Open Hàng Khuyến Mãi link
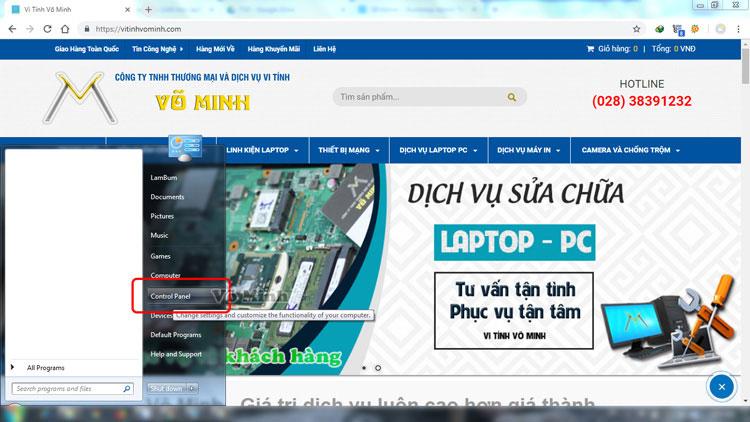 coord(274,49)
